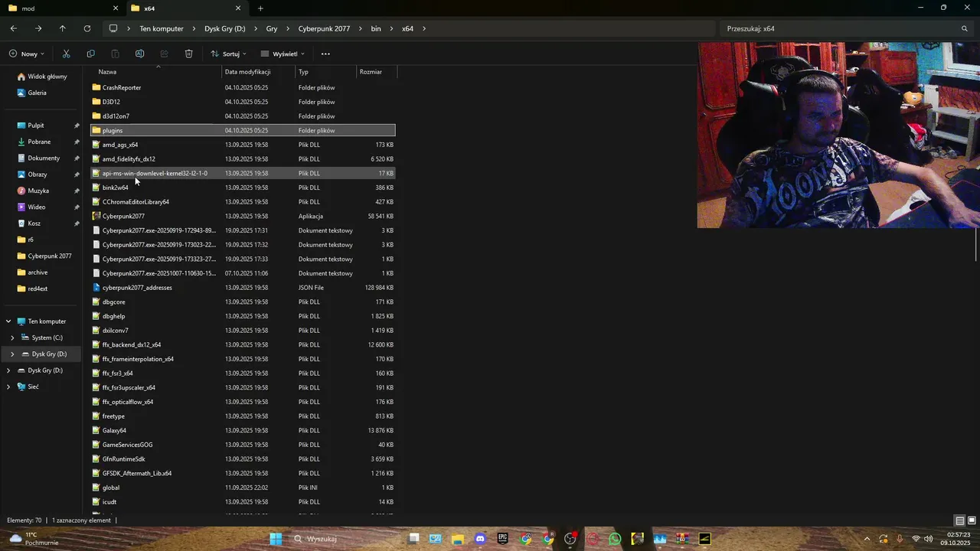Select the plugins folder row
The height and width of the screenshot is (551, 980).
(x=243, y=130)
